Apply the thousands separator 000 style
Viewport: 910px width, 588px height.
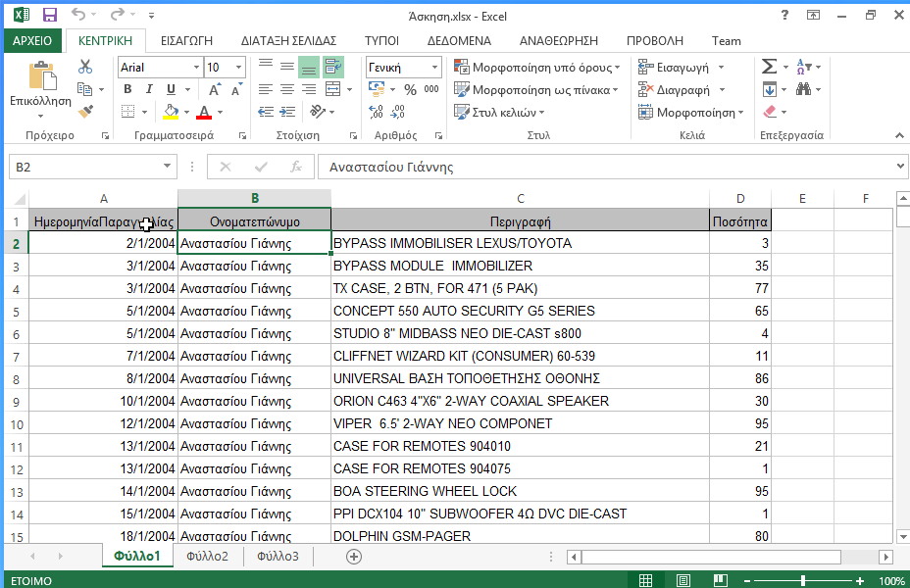[x=431, y=89]
